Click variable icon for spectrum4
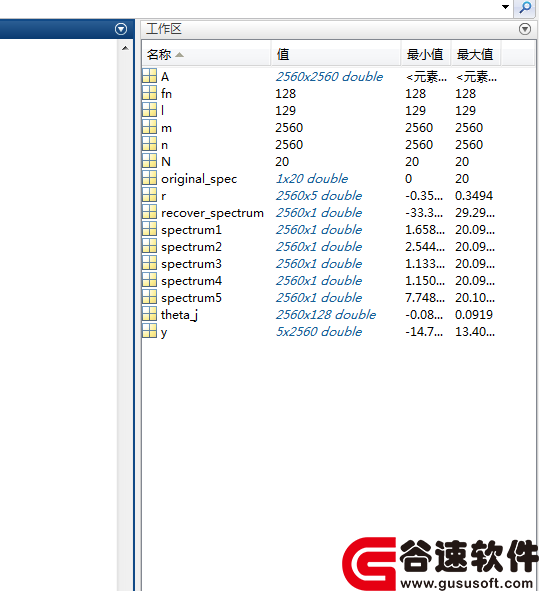The height and width of the screenshot is (591, 539). (x=149, y=280)
